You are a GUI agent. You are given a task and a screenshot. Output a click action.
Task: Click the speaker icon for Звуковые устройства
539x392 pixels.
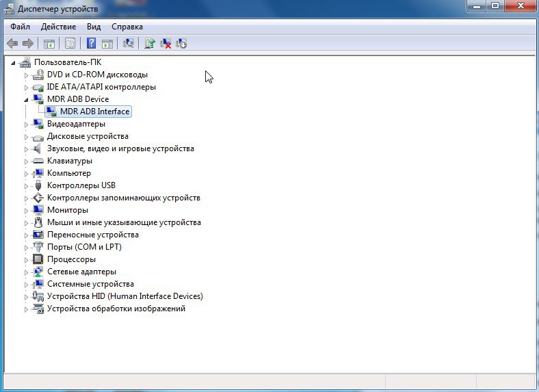click(37, 149)
